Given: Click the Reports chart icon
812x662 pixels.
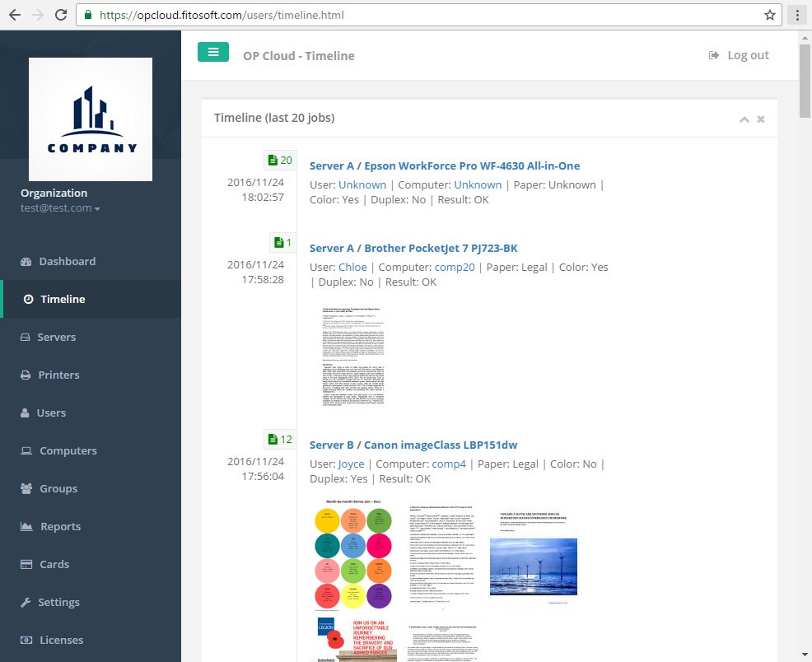Looking at the screenshot, I should pos(26,526).
